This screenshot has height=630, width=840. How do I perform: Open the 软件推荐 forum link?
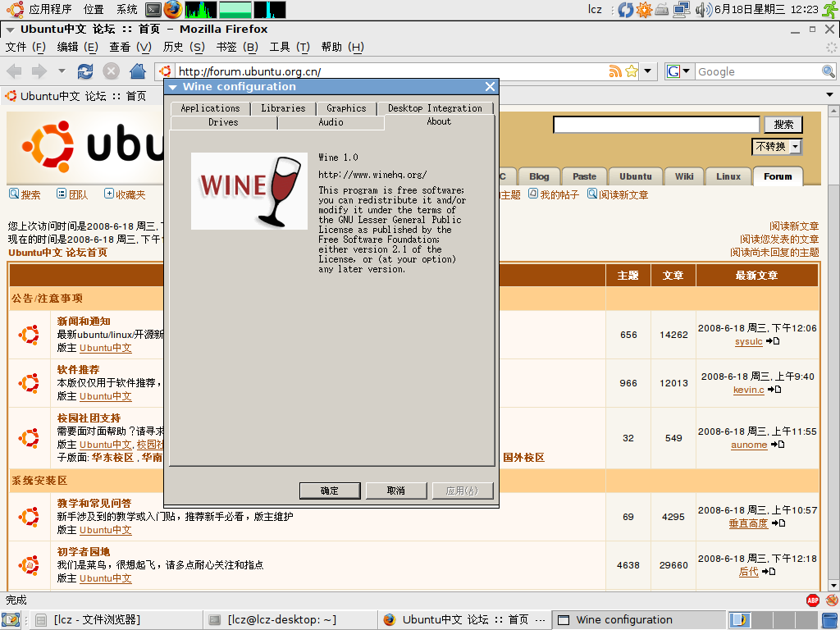[78, 370]
